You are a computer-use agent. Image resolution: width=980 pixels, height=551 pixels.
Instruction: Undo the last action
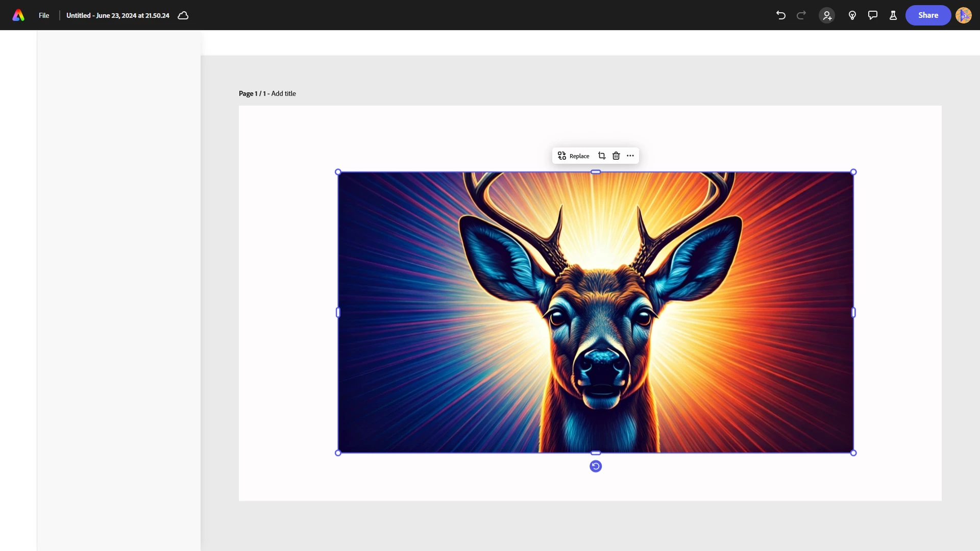point(780,15)
